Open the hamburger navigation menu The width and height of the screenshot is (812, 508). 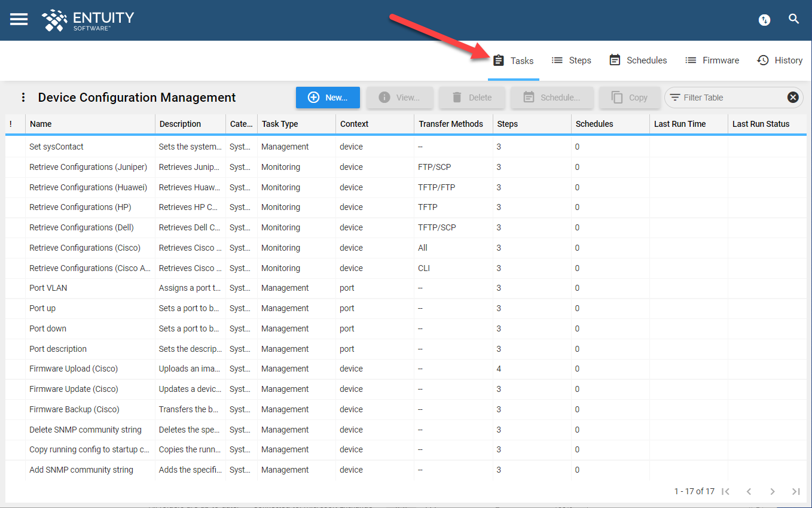pos(19,19)
